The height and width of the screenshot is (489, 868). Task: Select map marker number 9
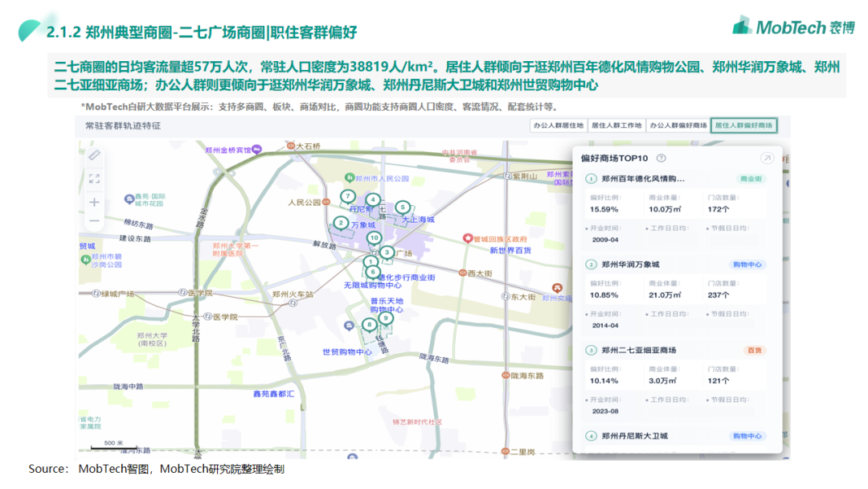coord(387,318)
